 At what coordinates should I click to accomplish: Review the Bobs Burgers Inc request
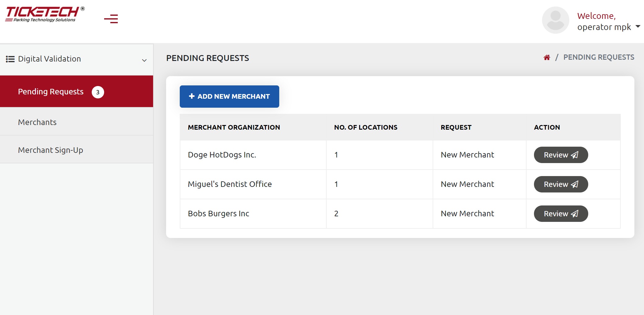[x=561, y=214]
